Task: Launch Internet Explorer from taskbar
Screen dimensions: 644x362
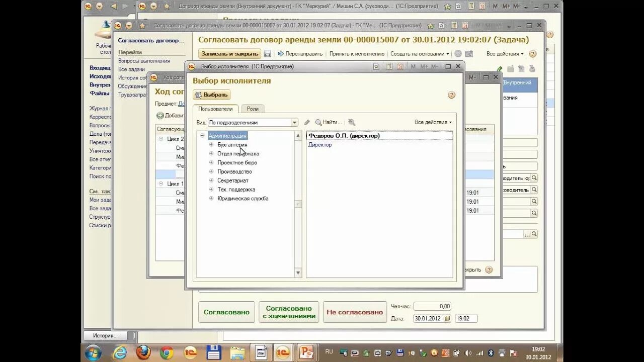Action: [120, 352]
